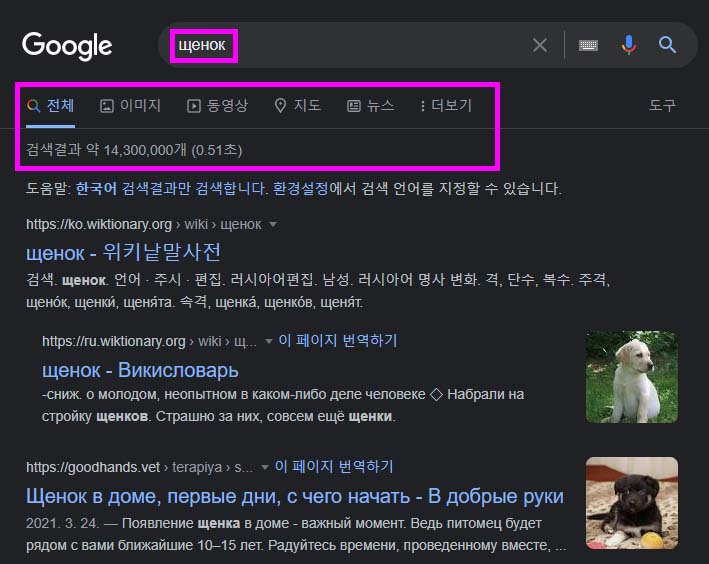Click the magnifier search button

(x=667, y=45)
